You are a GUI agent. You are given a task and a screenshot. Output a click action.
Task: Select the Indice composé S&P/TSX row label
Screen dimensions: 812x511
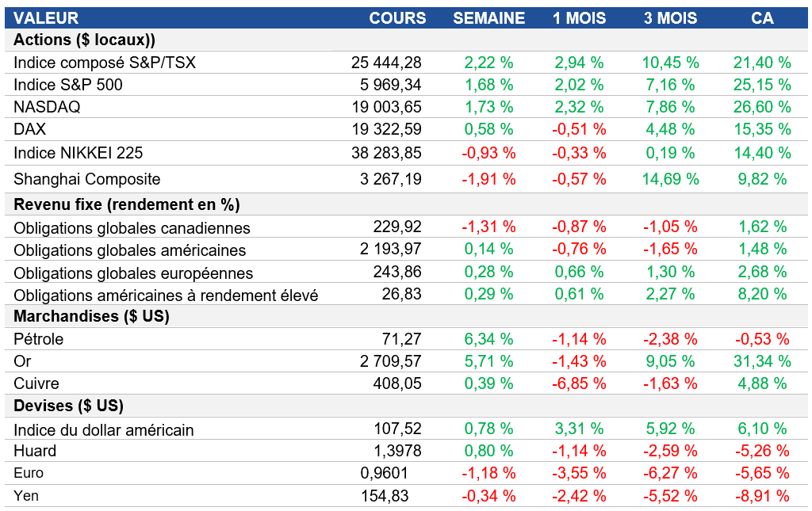[x=105, y=63]
